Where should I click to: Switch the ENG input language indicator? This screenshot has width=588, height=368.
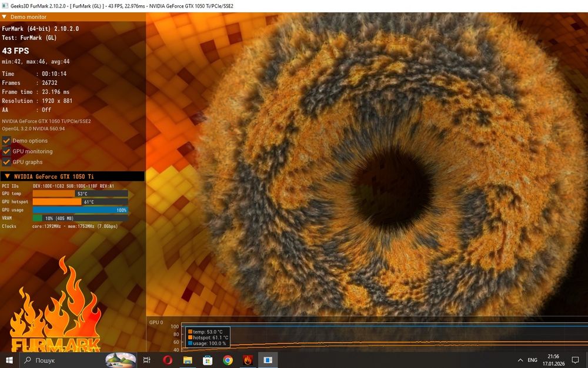533,360
